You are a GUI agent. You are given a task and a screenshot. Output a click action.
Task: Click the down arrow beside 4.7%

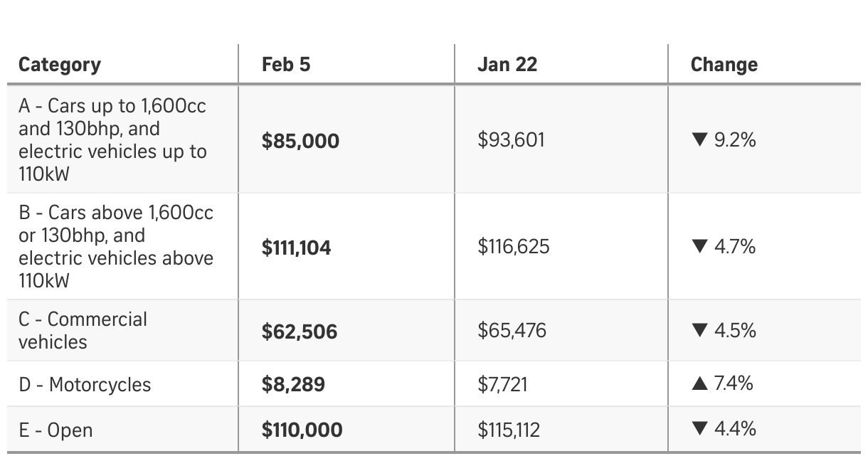[699, 247]
